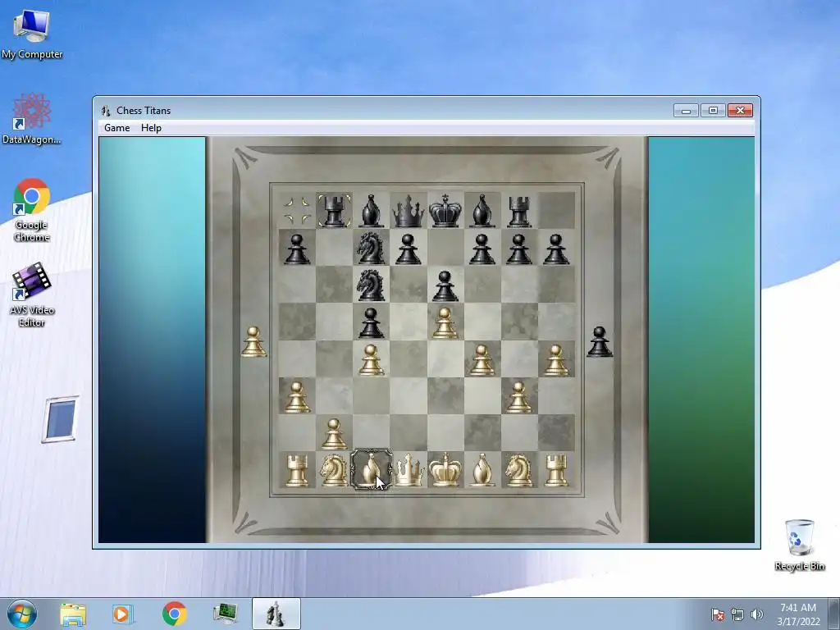
Task: Click the black rook on g8
Action: point(519,211)
